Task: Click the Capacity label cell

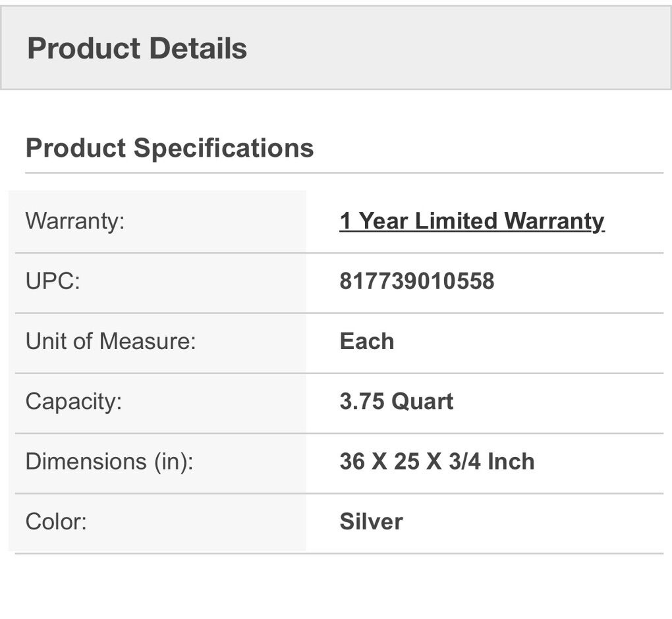Action: click(73, 401)
